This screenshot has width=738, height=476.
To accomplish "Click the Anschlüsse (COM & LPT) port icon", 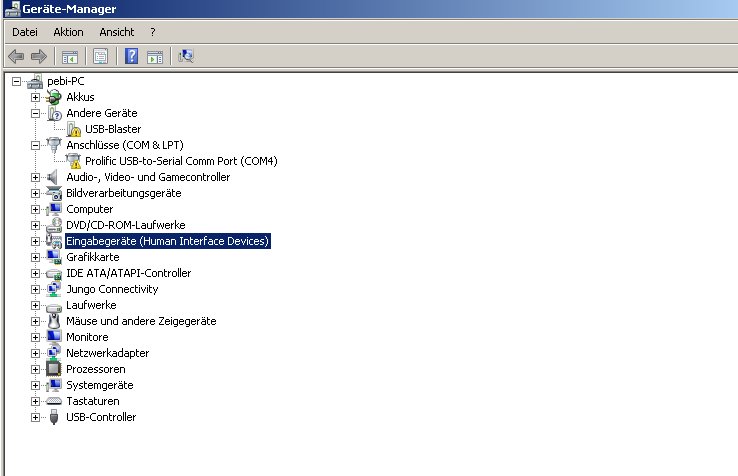I will point(54,145).
